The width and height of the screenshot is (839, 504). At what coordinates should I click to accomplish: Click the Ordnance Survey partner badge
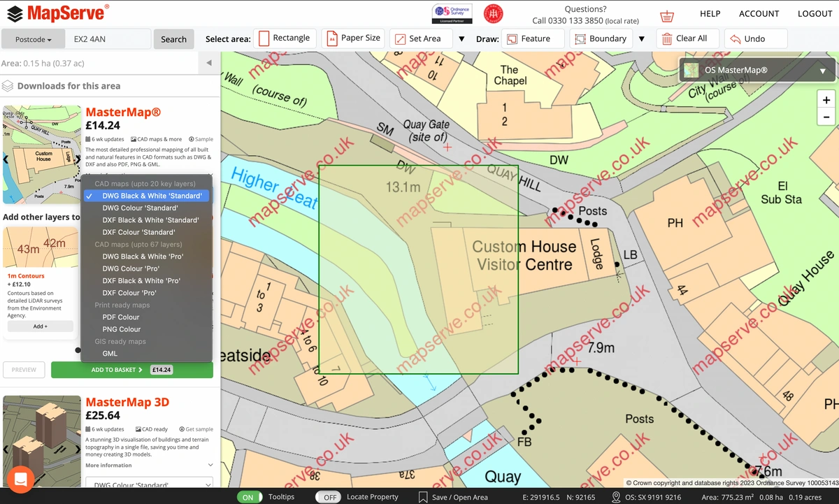tap(452, 13)
